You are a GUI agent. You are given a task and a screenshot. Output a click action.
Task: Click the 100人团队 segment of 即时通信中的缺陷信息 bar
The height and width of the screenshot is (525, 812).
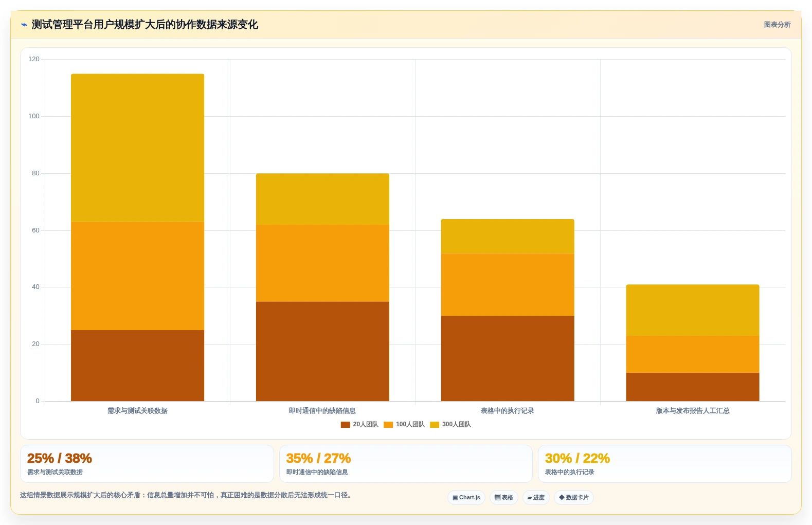(x=322, y=263)
